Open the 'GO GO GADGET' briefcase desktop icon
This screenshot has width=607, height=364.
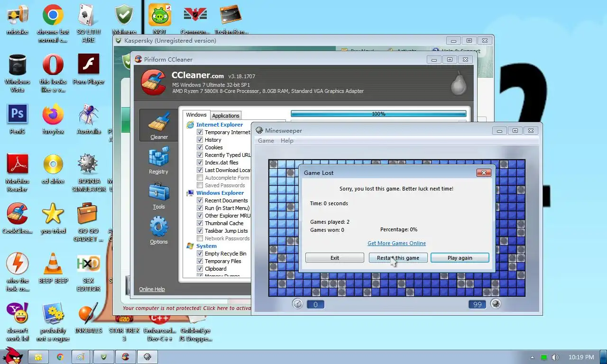[x=89, y=222]
